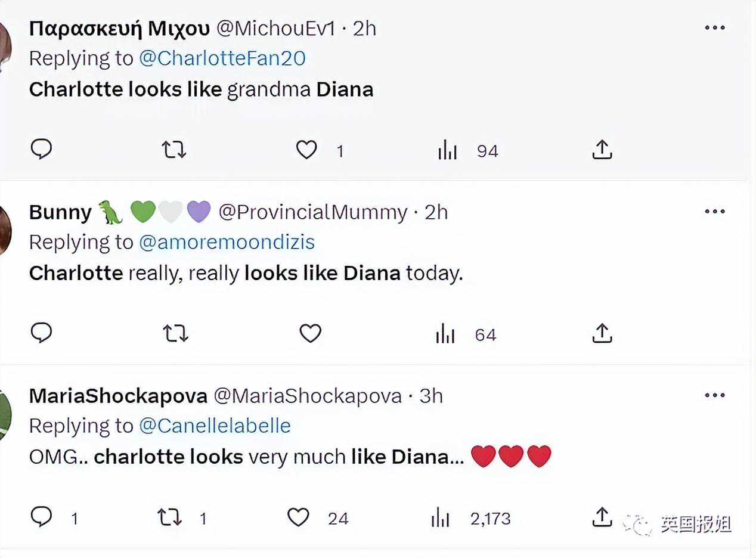Open more options on MariaShockapova's tweet
Image resolution: width=756 pixels, height=558 pixels.
[x=714, y=395]
